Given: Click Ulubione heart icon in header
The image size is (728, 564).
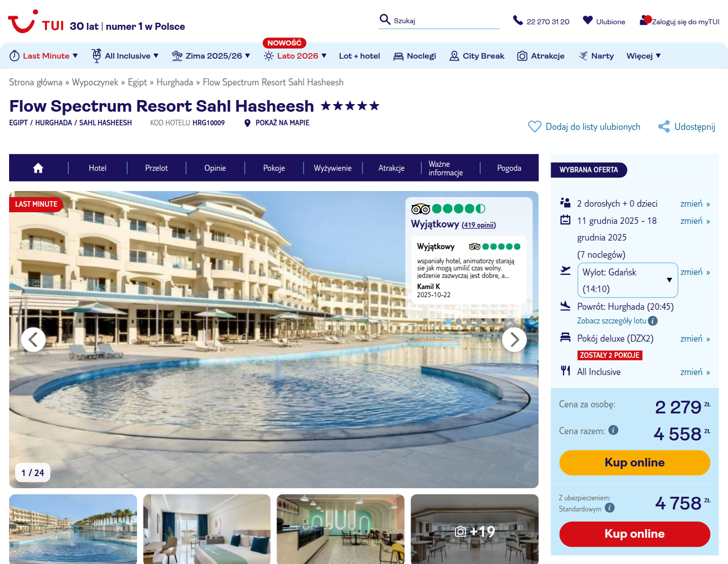Looking at the screenshot, I should pos(587,20).
